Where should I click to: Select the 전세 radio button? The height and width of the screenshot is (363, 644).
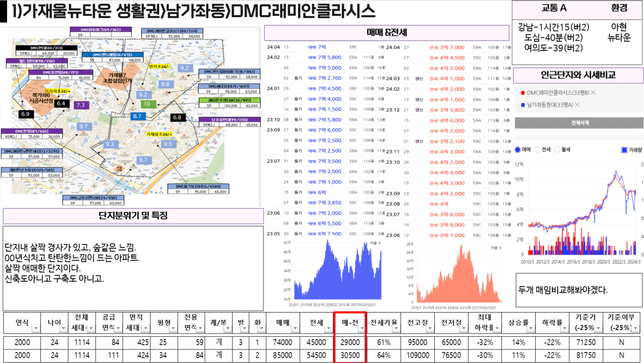(537, 150)
